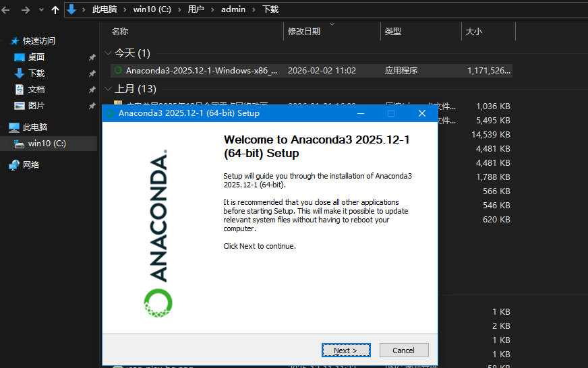The width and height of the screenshot is (588, 368).
Task: Minimize the Anaconda3 Setup window
Action: pos(361,113)
